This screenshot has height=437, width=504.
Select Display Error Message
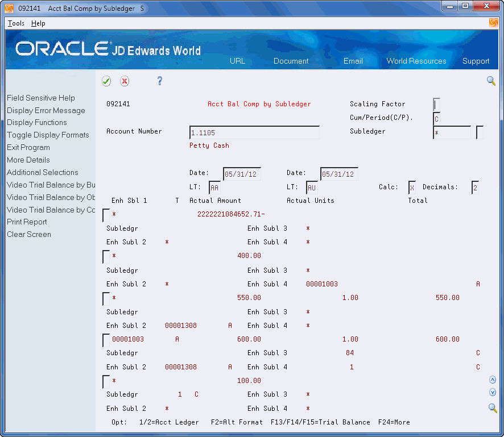[46, 110]
